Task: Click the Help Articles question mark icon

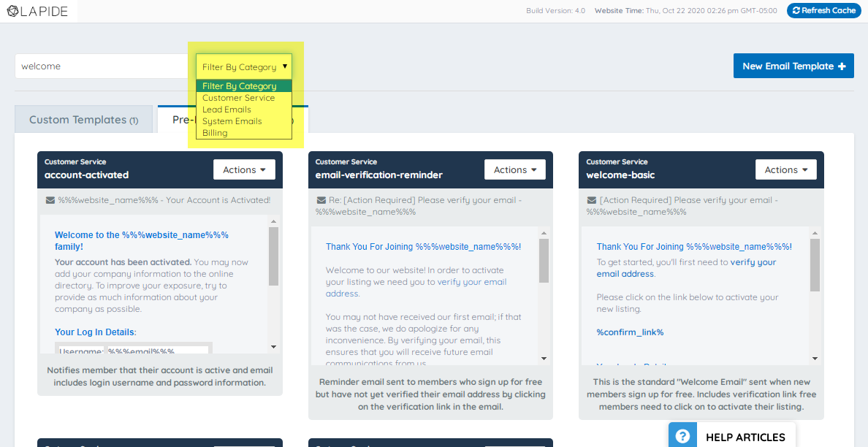Action: 682,437
